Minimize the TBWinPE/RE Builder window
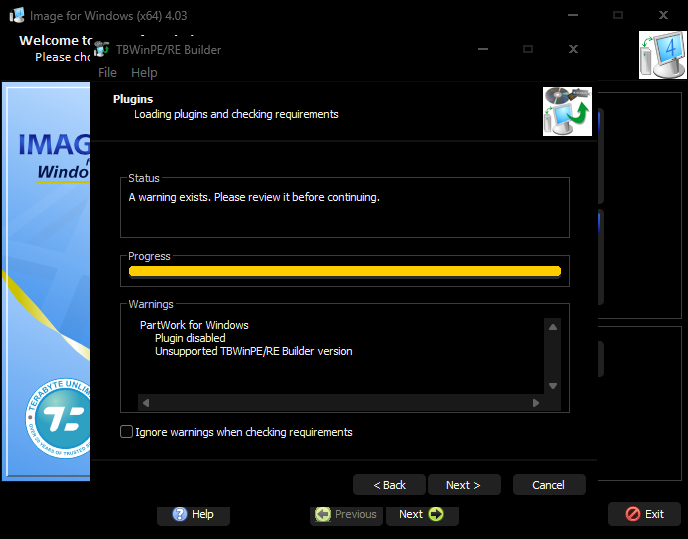The width and height of the screenshot is (688, 539). click(x=483, y=49)
